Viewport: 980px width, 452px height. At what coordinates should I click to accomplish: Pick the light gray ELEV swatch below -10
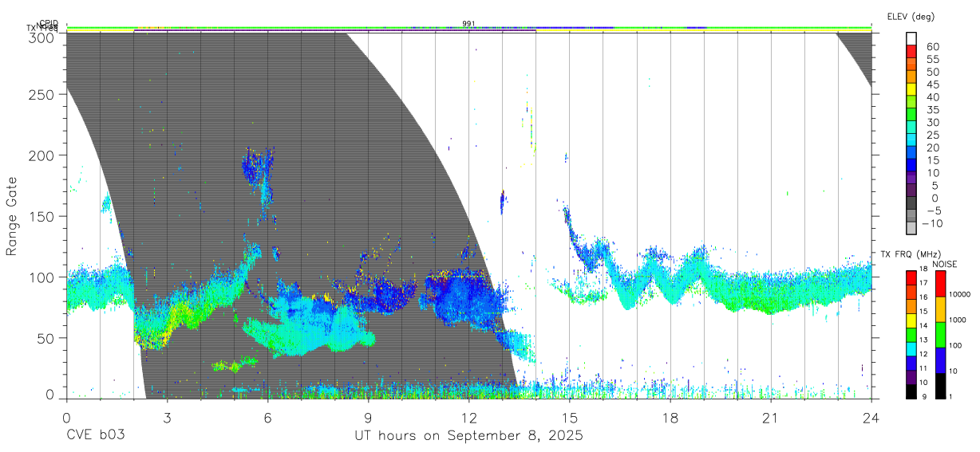pos(912,228)
